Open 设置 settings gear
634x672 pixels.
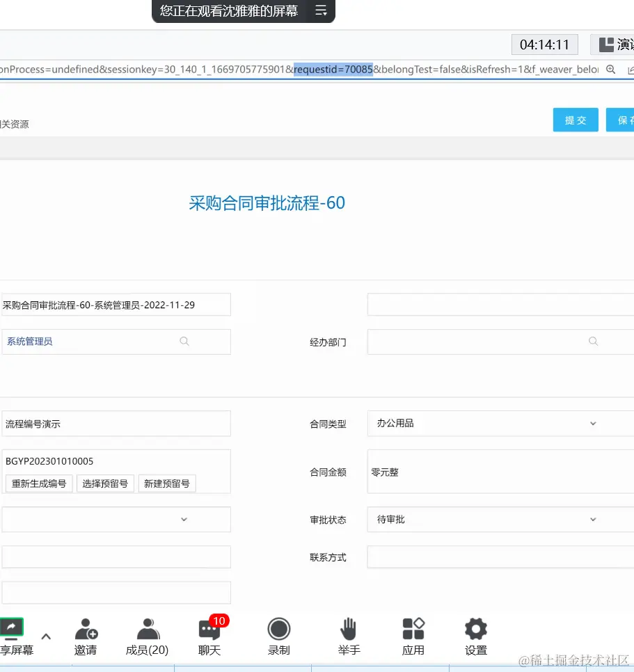click(x=476, y=629)
